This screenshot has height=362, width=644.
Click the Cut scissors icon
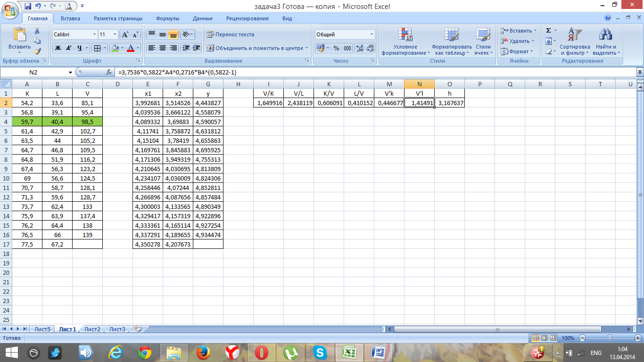(37, 31)
